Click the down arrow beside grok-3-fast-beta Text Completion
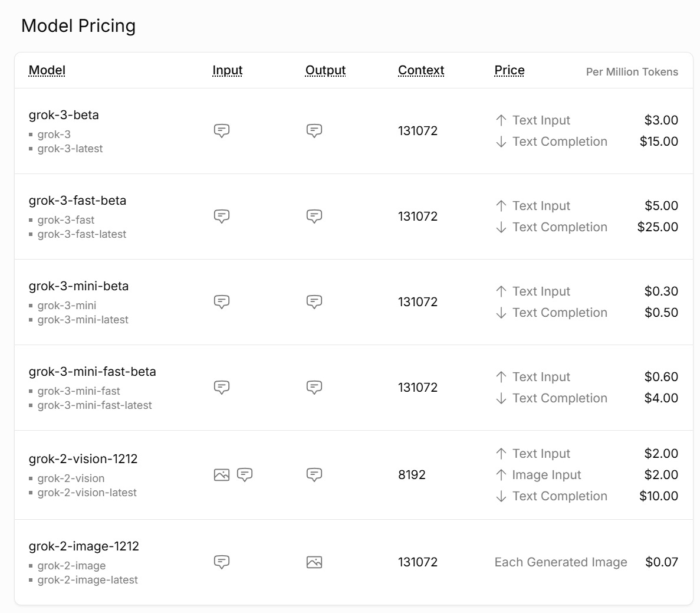The image size is (700, 613). [x=501, y=227]
